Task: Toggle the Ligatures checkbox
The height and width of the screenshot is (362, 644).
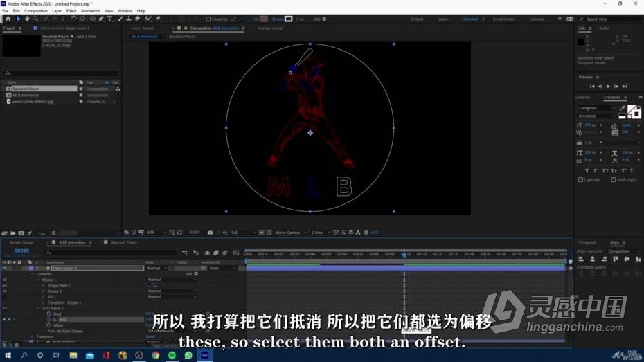Action: coord(580,180)
